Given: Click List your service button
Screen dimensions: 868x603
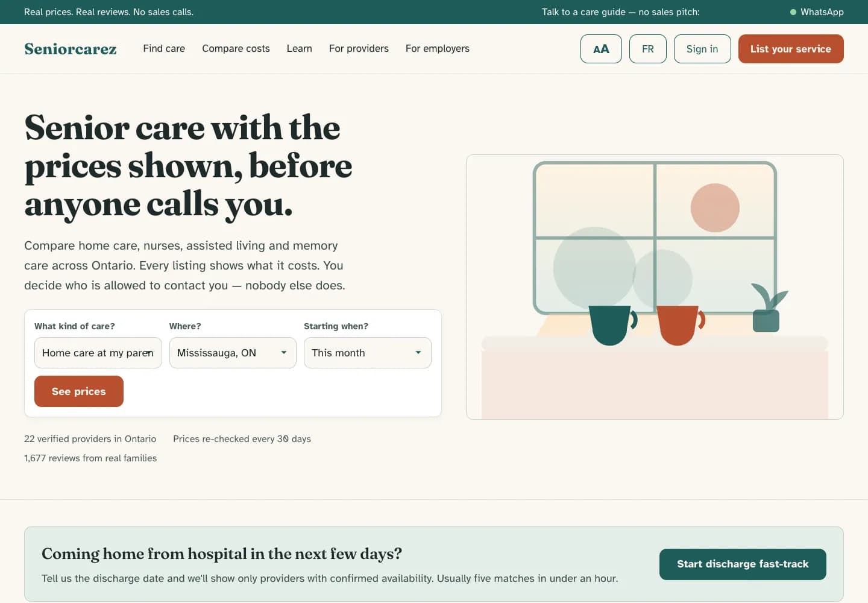Looking at the screenshot, I should pos(791,49).
